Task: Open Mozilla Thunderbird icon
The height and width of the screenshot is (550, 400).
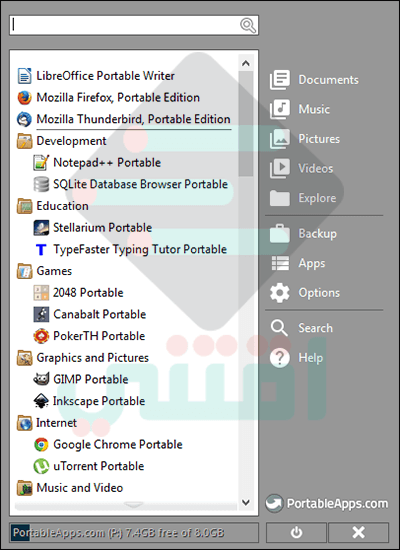Action: (x=25, y=119)
